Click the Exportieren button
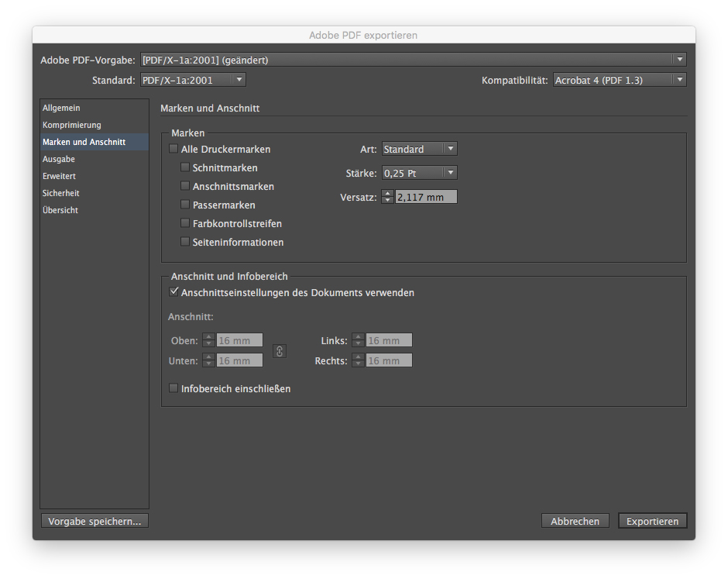The image size is (728, 579). (x=652, y=521)
